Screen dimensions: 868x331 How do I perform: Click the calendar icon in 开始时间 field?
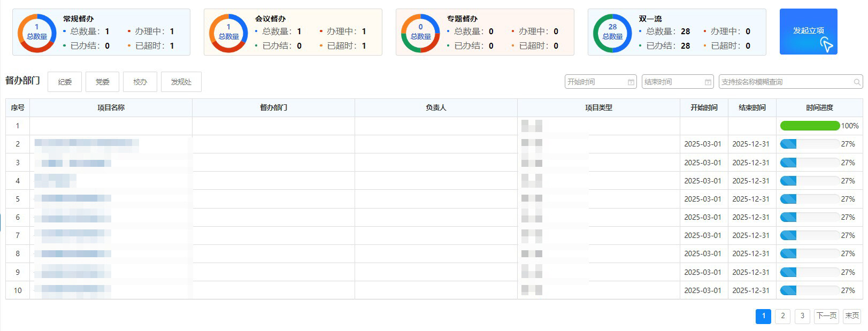(631, 82)
